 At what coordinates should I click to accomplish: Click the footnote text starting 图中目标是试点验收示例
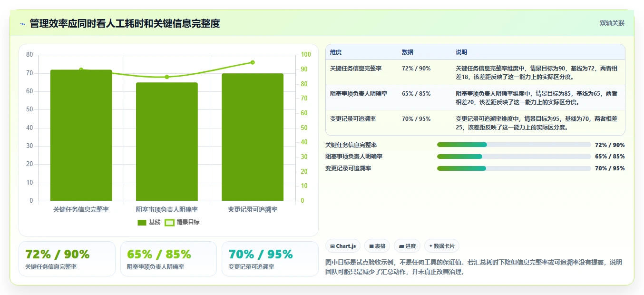[473, 267]
